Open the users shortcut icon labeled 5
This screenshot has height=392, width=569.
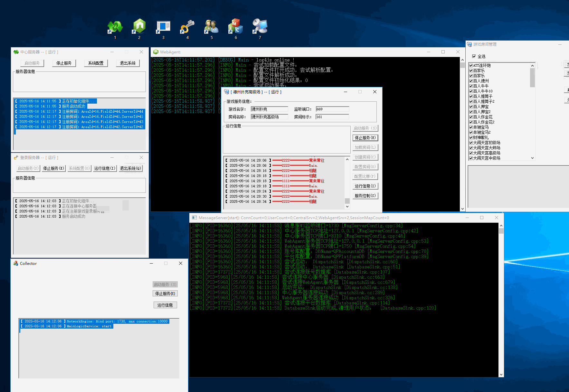tap(212, 27)
